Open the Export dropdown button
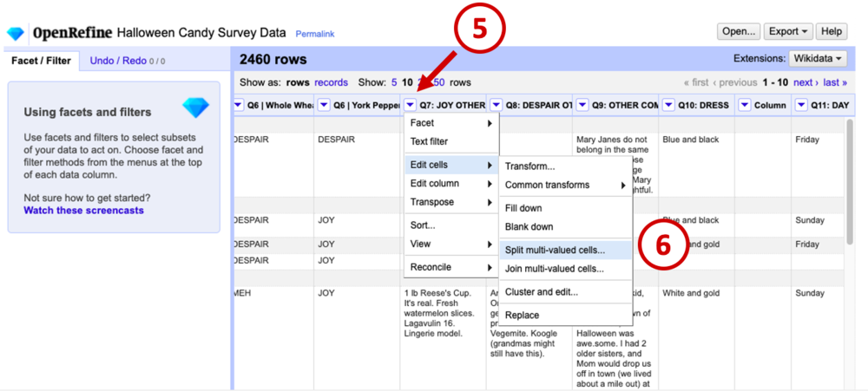The width and height of the screenshot is (868, 391). coord(789,31)
